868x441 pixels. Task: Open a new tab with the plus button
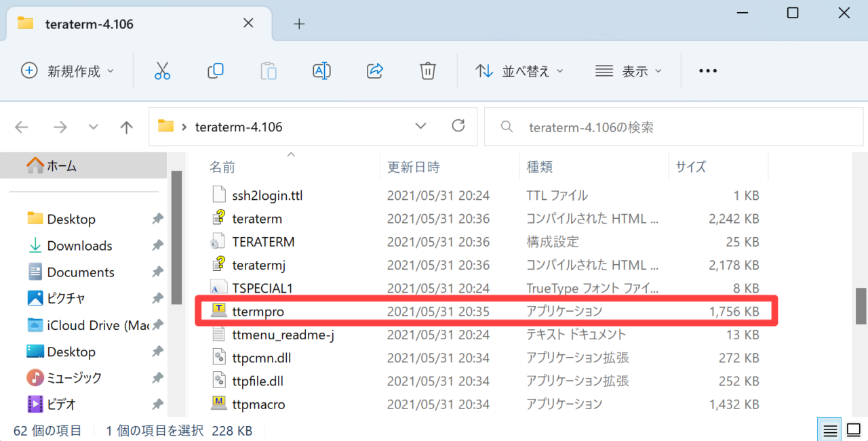point(299,24)
